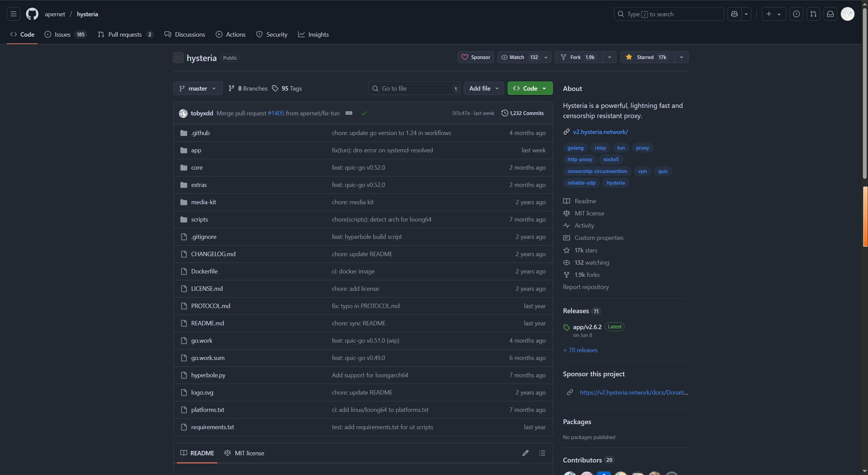Screen dimensions: 868x475
Task: Star toggle: click Starred button
Action: 647,57
